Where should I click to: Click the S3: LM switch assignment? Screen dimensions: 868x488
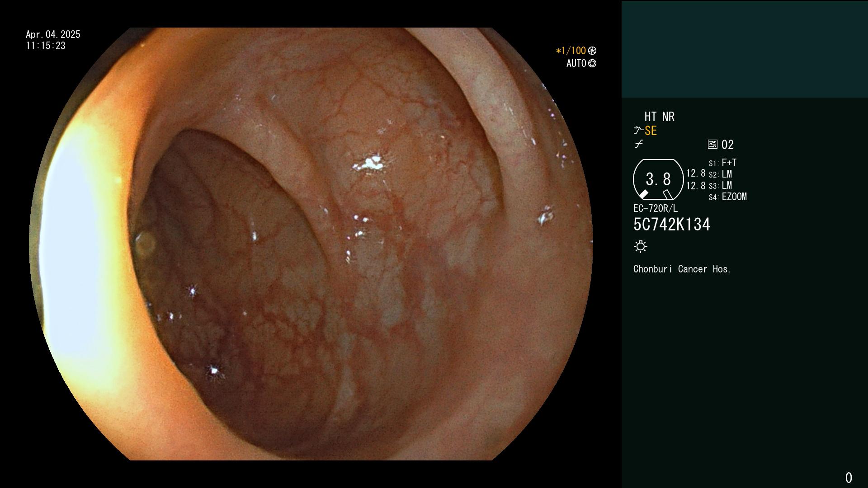pyautogui.click(x=721, y=185)
